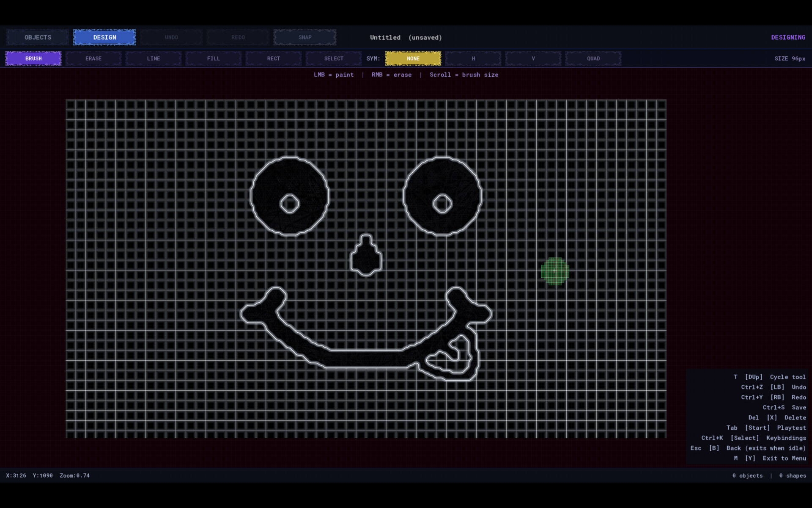Click the Exit to Menu shortcut hint
This screenshot has width=812, height=508.
(x=770, y=458)
